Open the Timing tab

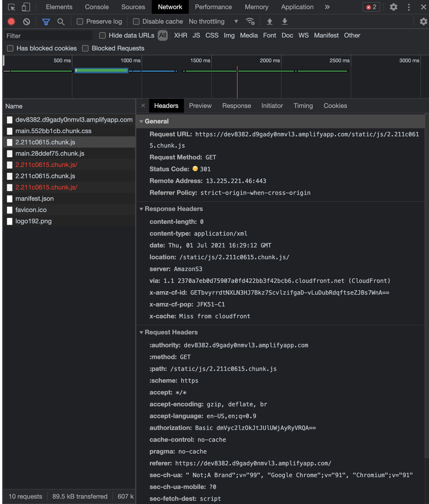pos(303,106)
